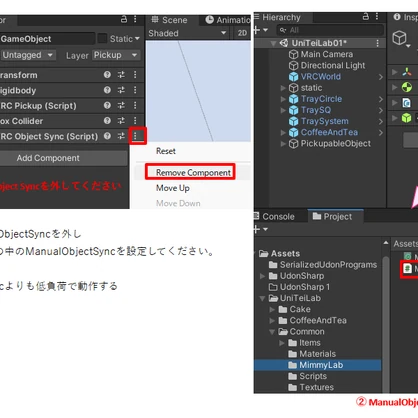Open the Rigidbody component kebab menu
The height and width of the screenshot is (418, 418).
(x=135, y=90)
